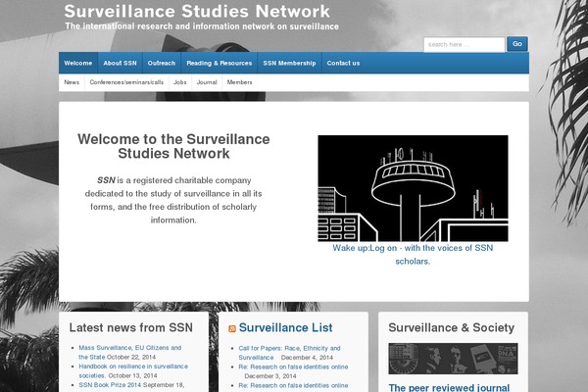Click the RSS feed icon beside Surveillance List

point(232,328)
